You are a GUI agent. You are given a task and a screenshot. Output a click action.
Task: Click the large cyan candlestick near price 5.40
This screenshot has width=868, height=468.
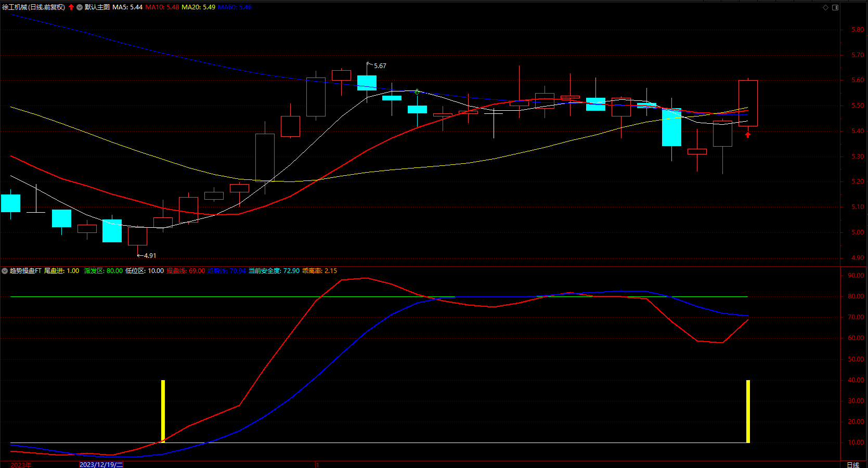pos(671,127)
